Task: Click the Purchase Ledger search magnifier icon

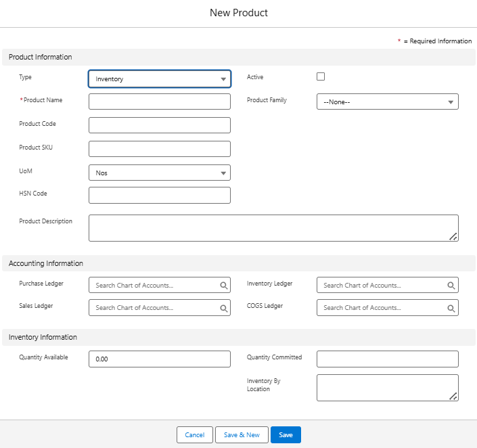Action: (x=224, y=286)
